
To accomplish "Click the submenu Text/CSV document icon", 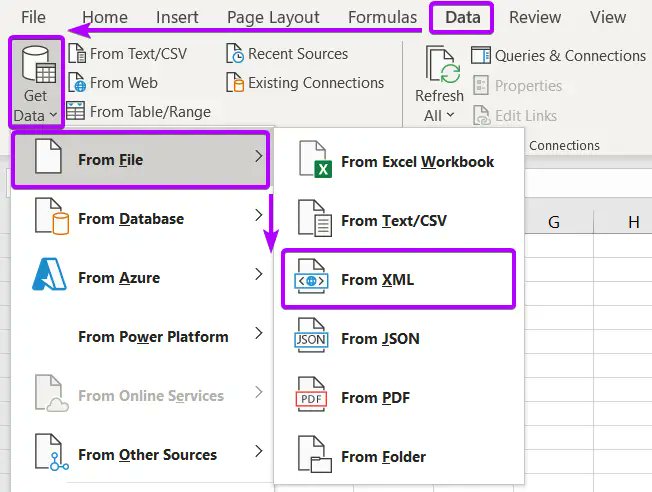I will [315, 218].
